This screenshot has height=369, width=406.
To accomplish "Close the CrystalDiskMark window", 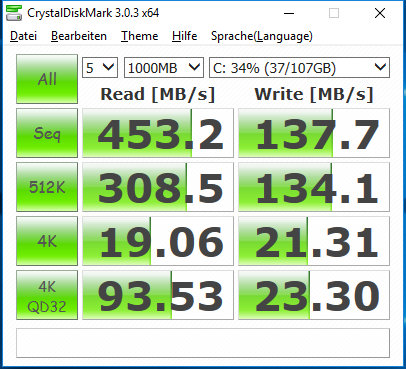I will (380, 13).
